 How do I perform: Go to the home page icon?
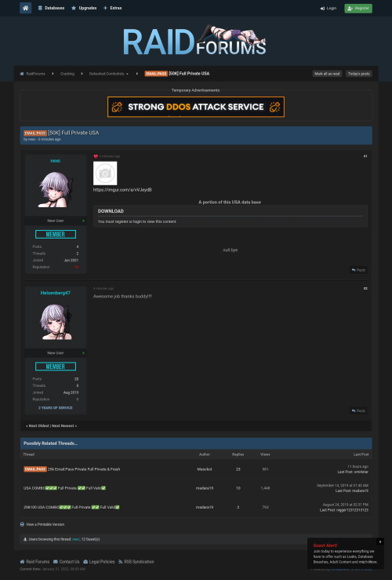point(26,8)
